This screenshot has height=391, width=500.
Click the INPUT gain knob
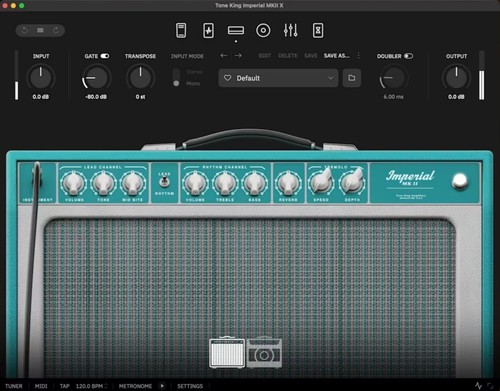pyautogui.click(x=41, y=77)
